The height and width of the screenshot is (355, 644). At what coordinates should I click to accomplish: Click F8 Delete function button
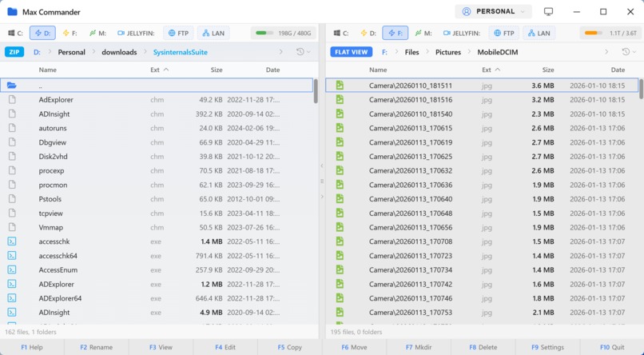coord(483,347)
